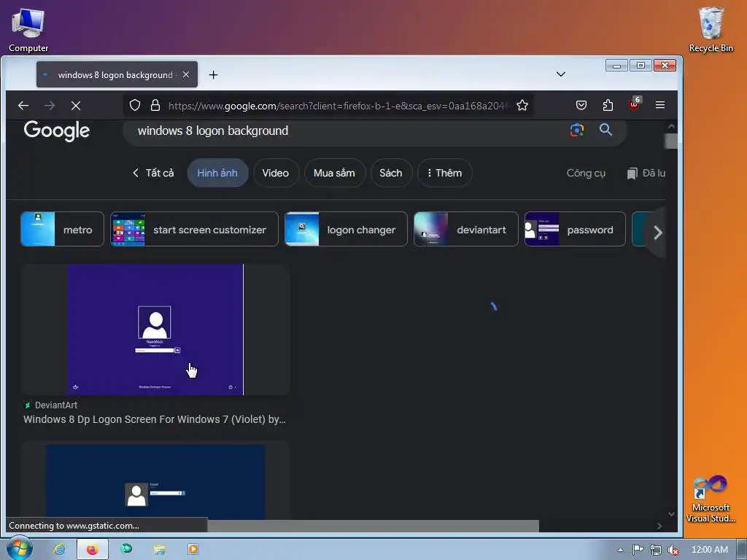The width and height of the screenshot is (747, 560).
Task: Click the muted volume tray icon
Action: click(x=673, y=550)
